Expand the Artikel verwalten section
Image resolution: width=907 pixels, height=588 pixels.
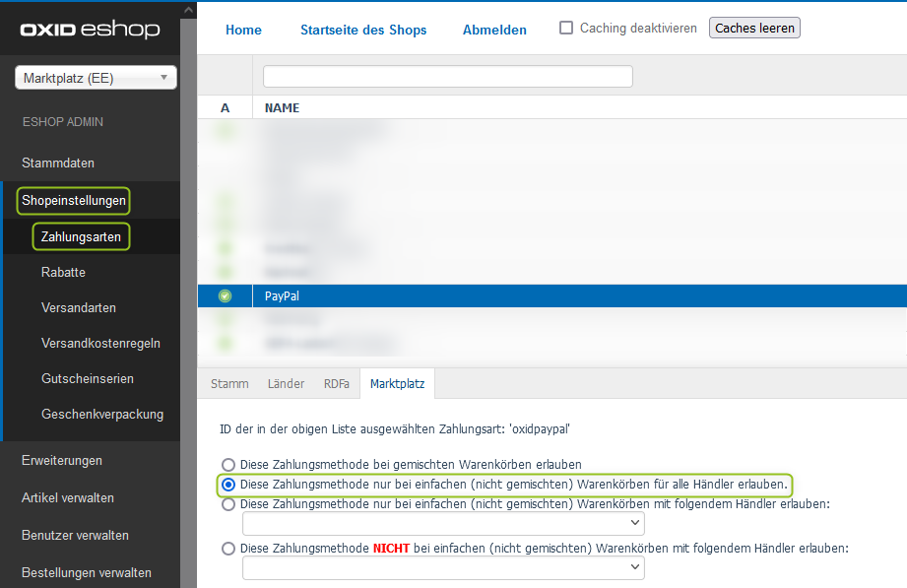(x=68, y=497)
